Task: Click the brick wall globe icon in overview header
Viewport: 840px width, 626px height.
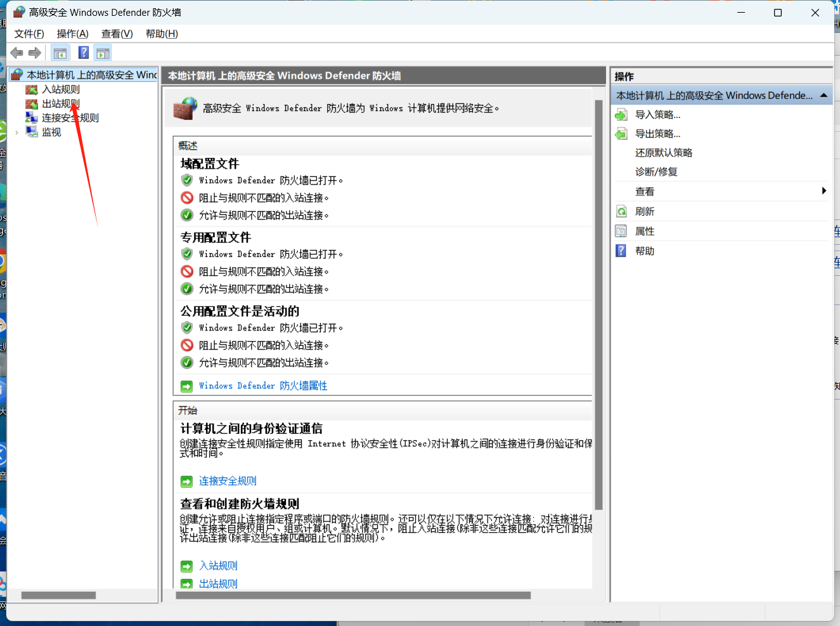Action: [x=185, y=108]
